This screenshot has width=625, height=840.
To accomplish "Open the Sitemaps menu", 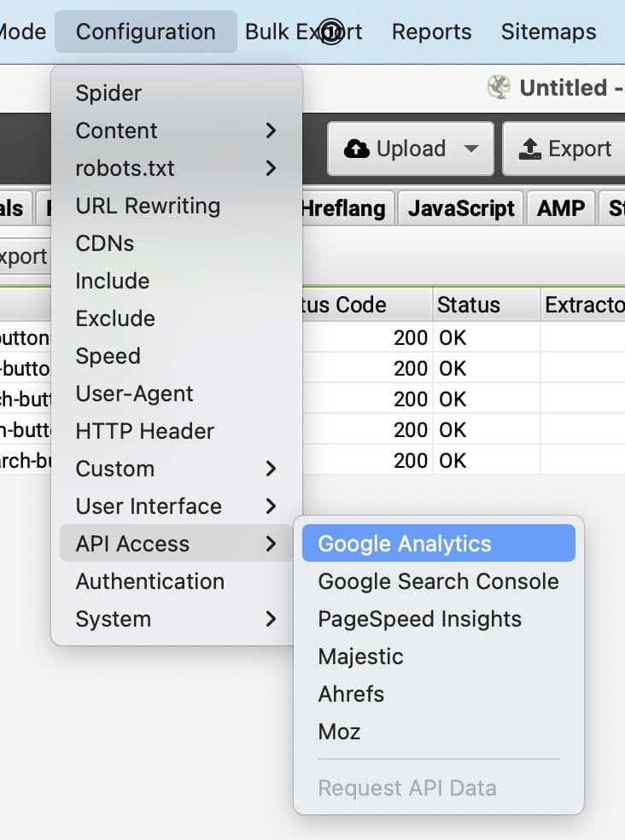I will 548,32.
